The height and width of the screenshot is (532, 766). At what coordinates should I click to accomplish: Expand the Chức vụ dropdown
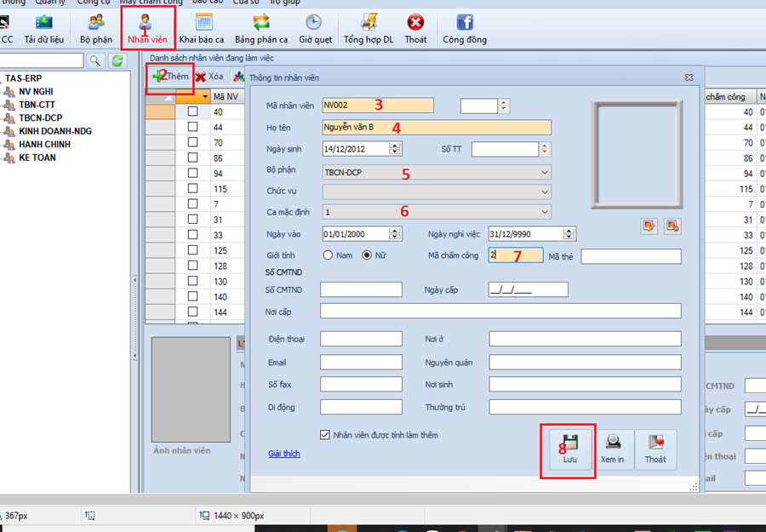pos(545,192)
